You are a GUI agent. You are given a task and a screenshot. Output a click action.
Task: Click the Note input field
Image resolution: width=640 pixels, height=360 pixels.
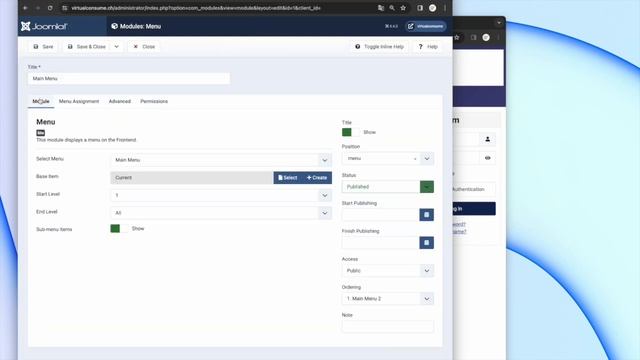388,327
